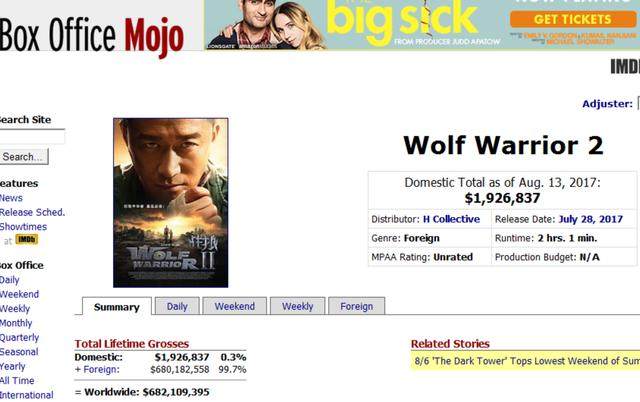Screen dimensions: 640x402
Task: Select the Summary tab
Action: (x=117, y=306)
